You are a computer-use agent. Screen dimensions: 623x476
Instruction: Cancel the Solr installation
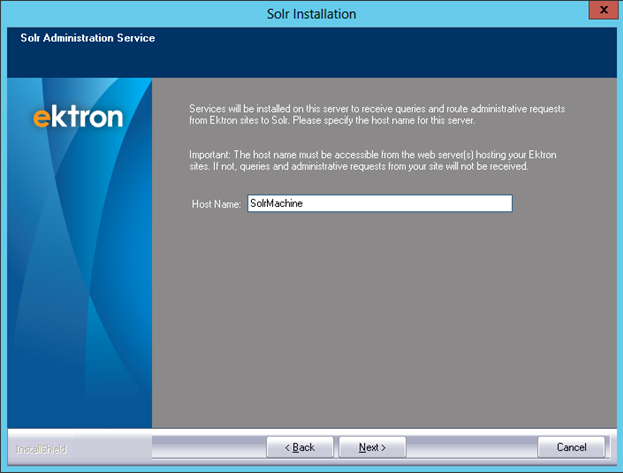click(x=571, y=447)
